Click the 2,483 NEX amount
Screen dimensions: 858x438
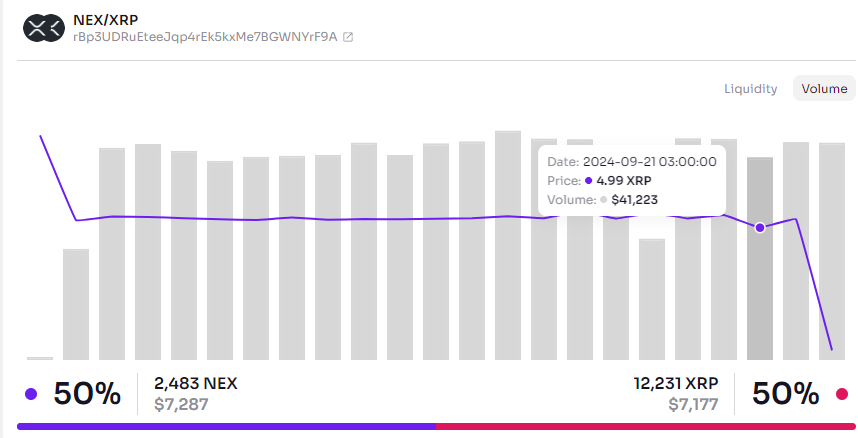pos(195,383)
